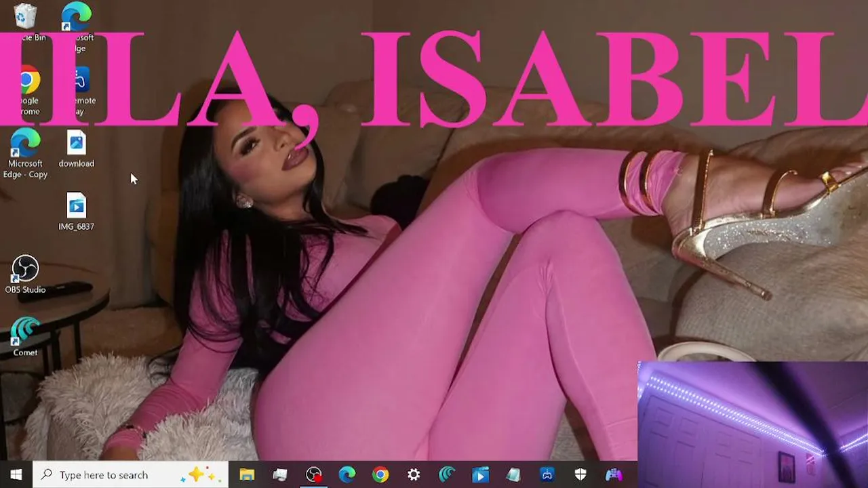Image resolution: width=868 pixels, height=488 pixels.
Task: Open Settings gear on the taskbar
Action: click(x=414, y=474)
